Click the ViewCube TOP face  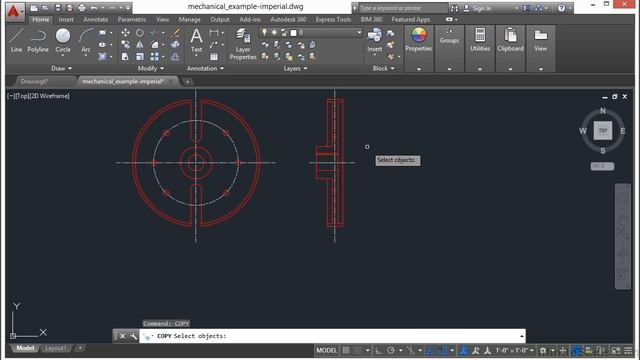(603, 131)
